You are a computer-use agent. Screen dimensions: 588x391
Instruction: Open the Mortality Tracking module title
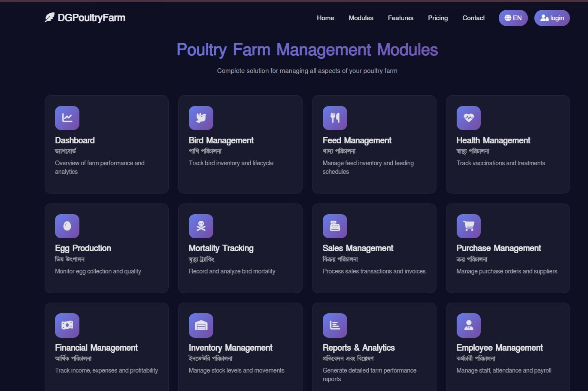click(x=221, y=248)
